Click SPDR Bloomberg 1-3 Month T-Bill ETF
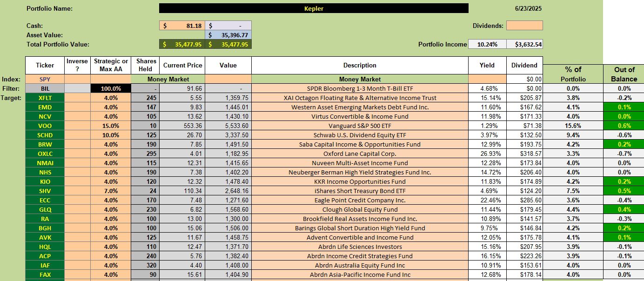644x281 pixels. pyautogui.click(x=360, y=88)
